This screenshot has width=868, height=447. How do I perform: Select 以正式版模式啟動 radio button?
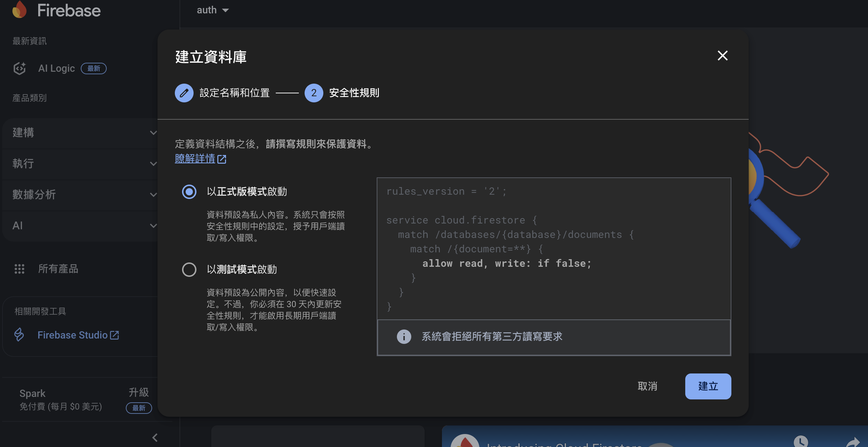[x=189, y=192]
